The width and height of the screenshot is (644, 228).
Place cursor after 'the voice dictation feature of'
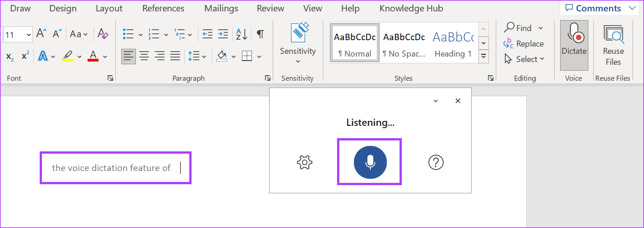coord(180,168)
